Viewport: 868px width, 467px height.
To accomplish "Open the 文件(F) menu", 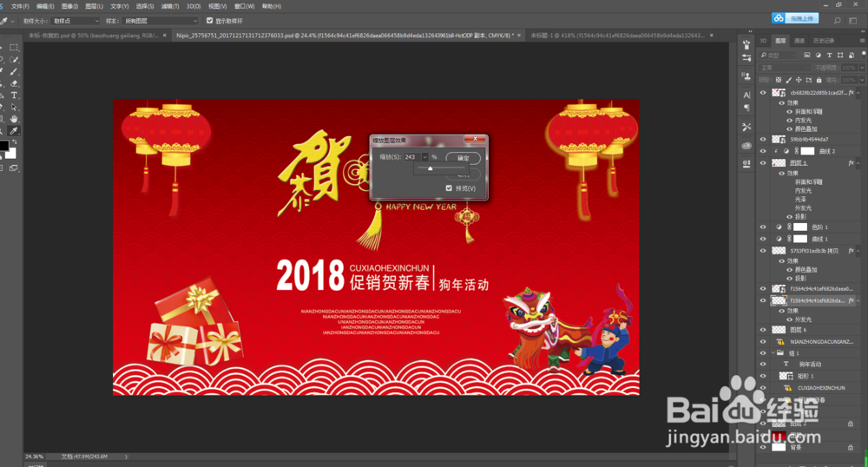I will click(20, 6).
